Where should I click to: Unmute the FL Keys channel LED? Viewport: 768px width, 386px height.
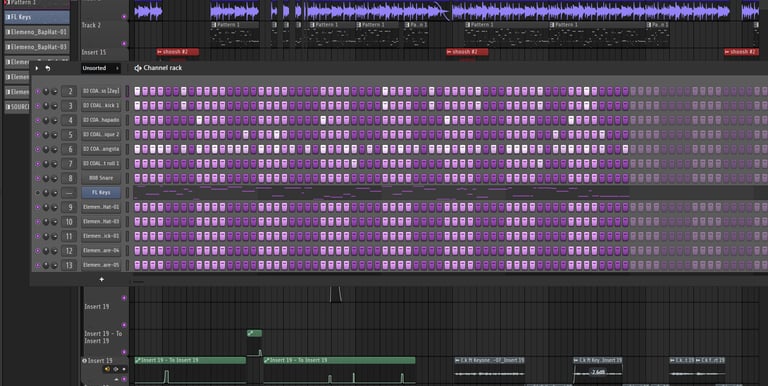pos(38,193)
